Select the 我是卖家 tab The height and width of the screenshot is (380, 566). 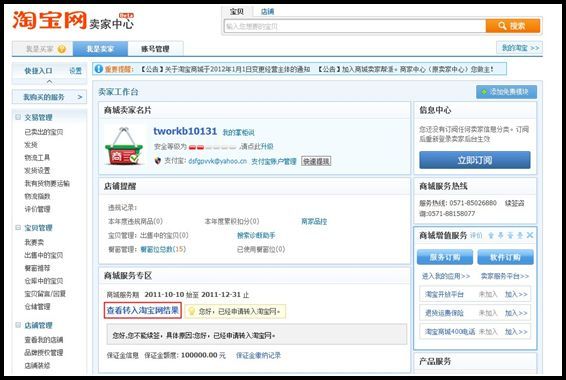(x=100, y=49)
